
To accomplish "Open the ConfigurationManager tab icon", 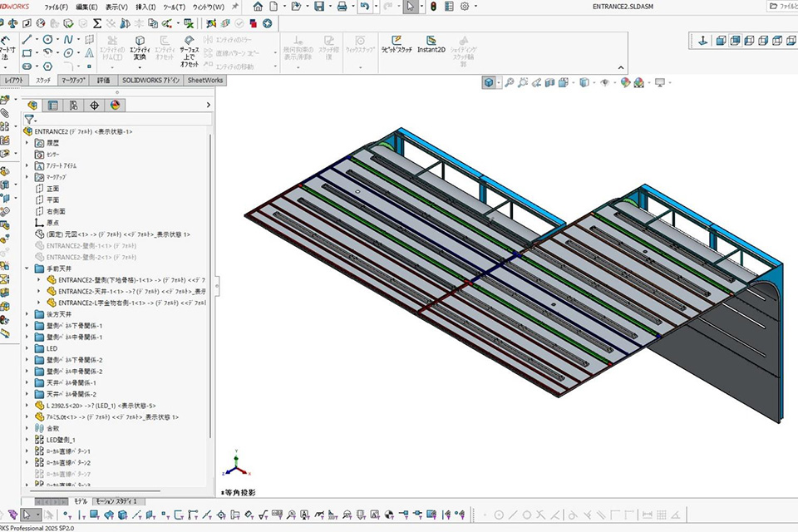I will point(73,106).
